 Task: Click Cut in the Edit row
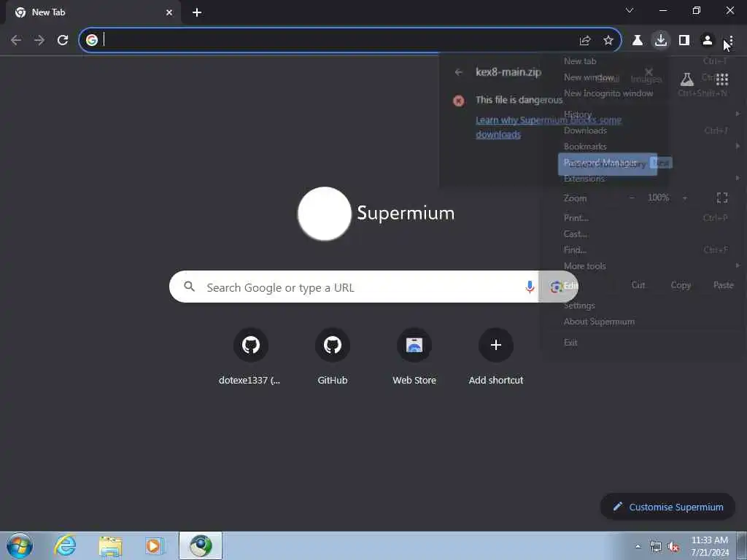click(638, 285)
